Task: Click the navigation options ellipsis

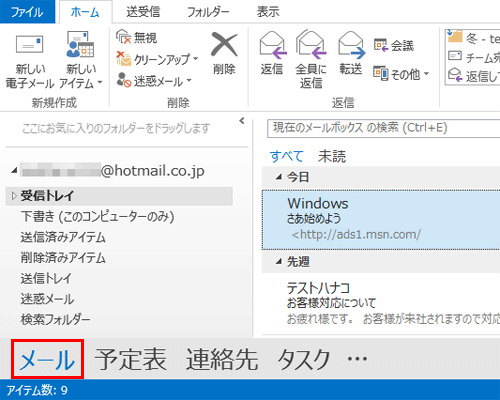Action: (x=357, y=359)
